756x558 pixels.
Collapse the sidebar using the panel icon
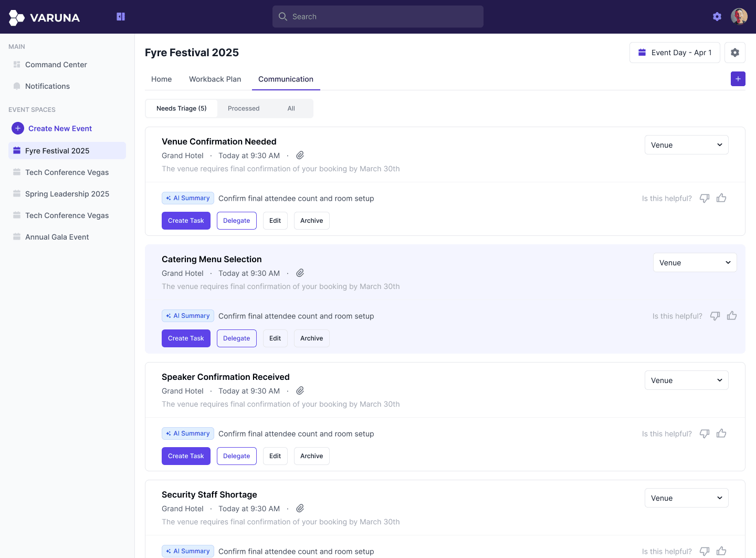121,17
